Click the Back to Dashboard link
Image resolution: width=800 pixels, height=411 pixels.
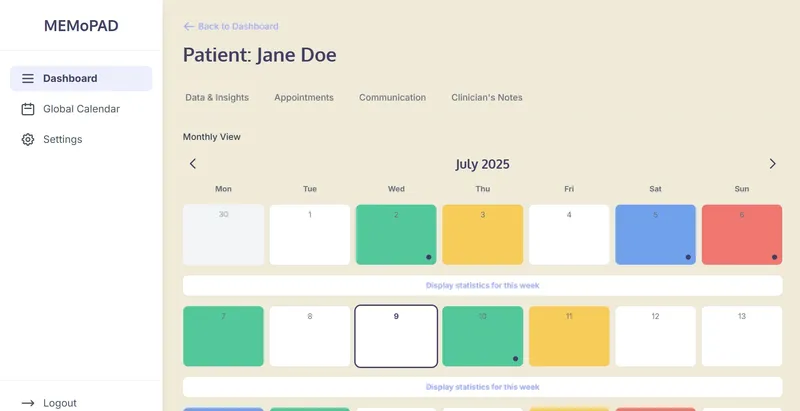[x=231, y=27]
